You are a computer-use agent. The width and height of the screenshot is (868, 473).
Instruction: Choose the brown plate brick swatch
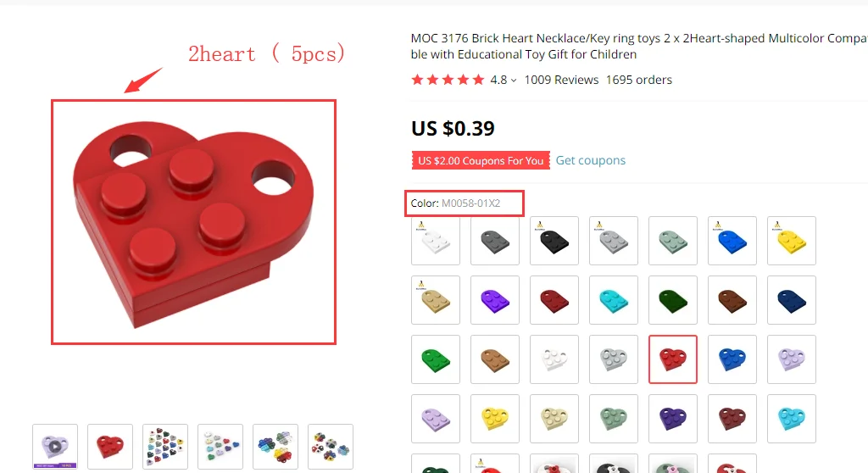click(x=732, y=299)
